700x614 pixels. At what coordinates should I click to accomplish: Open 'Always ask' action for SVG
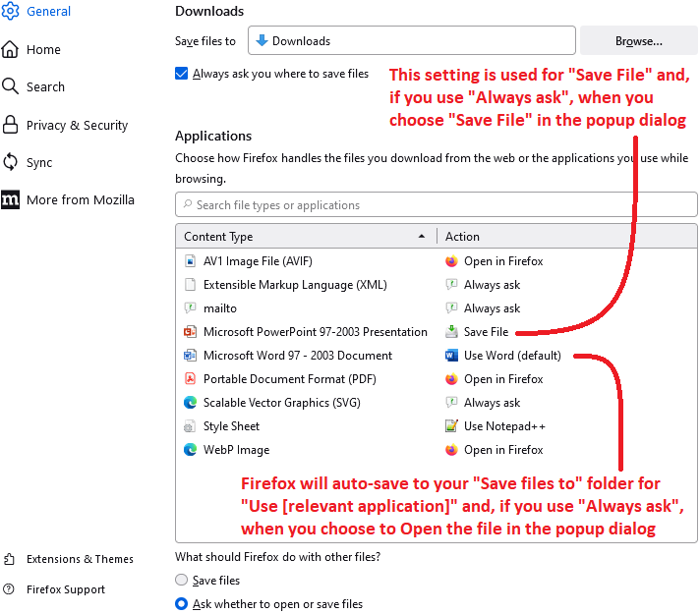[492, 403]
